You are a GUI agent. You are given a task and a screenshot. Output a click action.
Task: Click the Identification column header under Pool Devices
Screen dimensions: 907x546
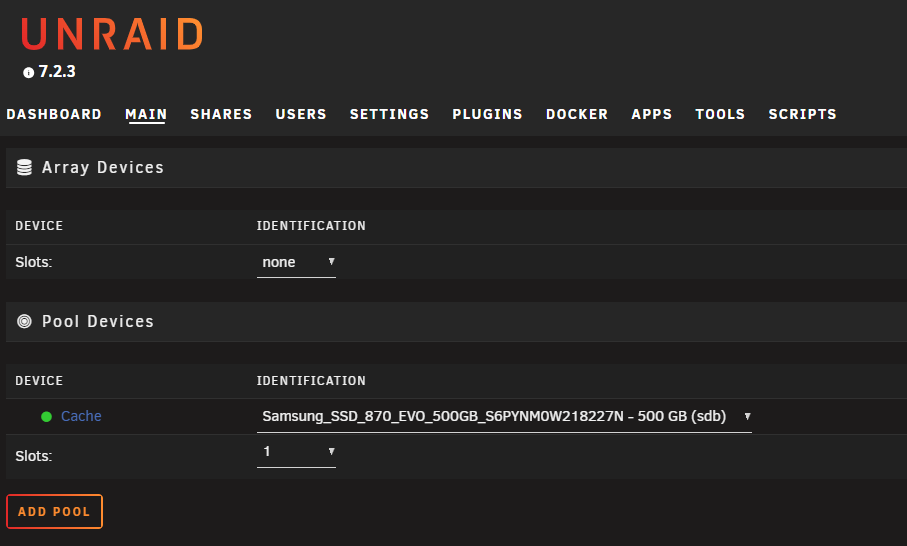(311, 381)
